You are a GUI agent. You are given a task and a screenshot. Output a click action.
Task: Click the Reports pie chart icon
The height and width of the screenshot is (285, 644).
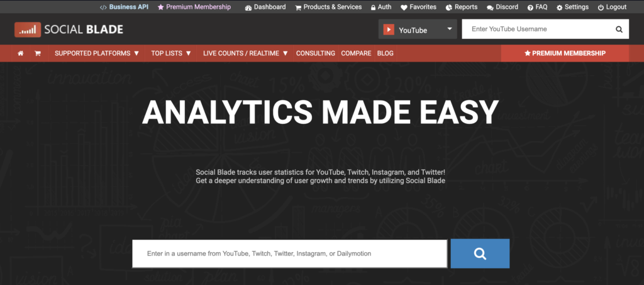(x=449, y=8)
